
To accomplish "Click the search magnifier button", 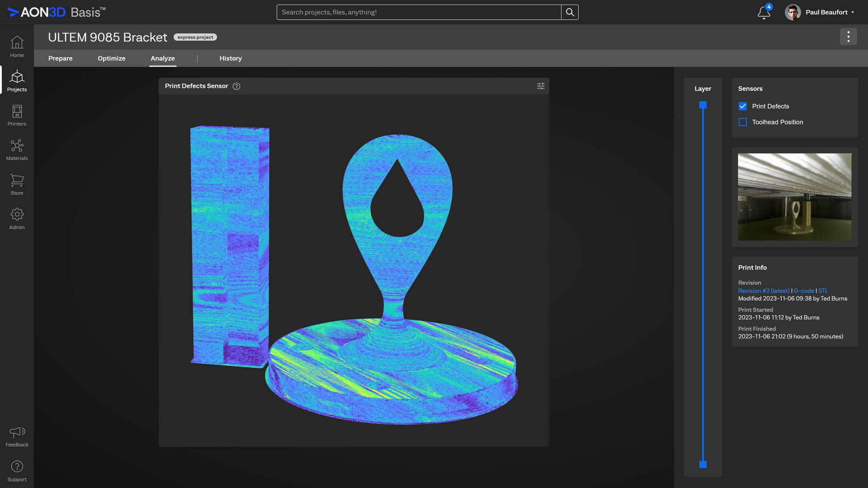I will [x=570, y=12].
